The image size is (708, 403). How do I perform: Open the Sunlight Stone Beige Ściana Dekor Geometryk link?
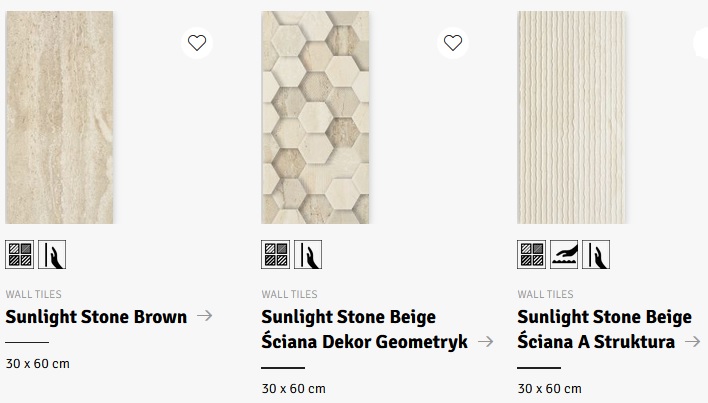coord(364,330)
